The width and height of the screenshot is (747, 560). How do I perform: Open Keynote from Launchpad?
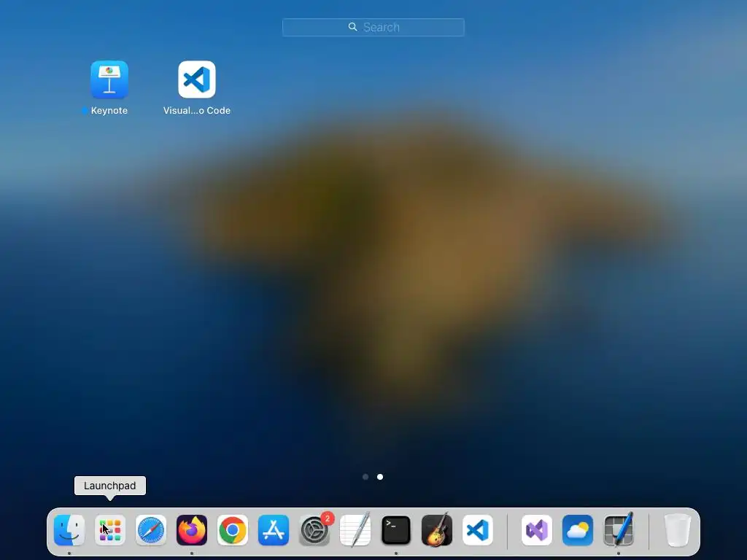109,79
